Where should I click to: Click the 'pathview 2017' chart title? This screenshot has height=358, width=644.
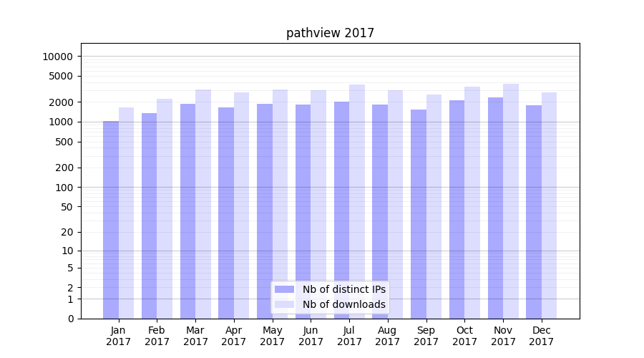(x=330, y=33)
